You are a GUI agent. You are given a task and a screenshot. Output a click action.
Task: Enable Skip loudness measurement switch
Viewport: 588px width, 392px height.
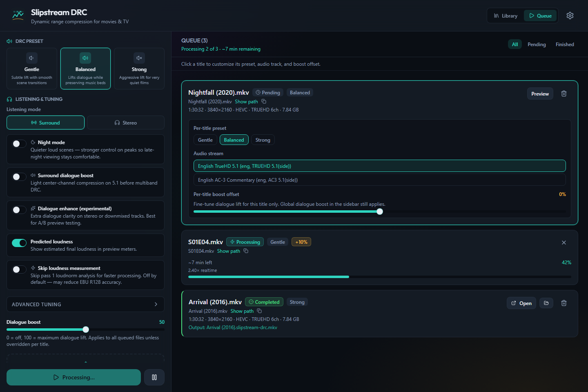tap(19, 269)
